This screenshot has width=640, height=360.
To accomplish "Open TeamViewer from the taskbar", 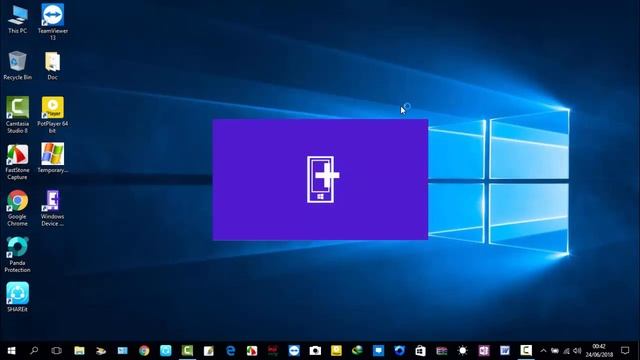I will click(294, 351).
